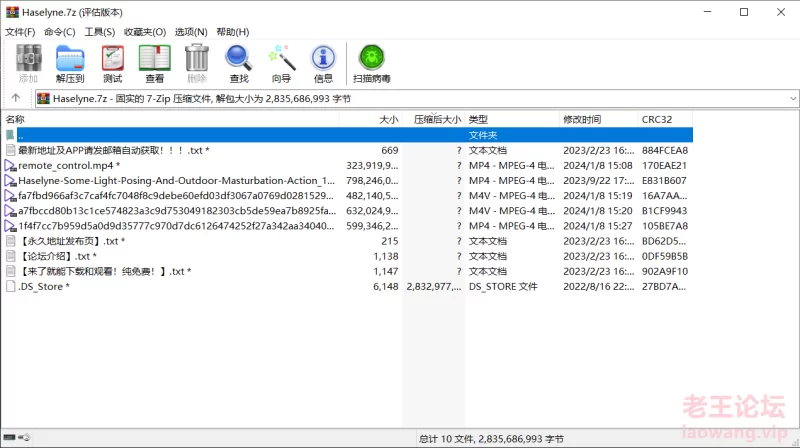Click the Haselyne.7z address path field
The image size is (800, 448).
pyautogui.click(x=416, y=98)
